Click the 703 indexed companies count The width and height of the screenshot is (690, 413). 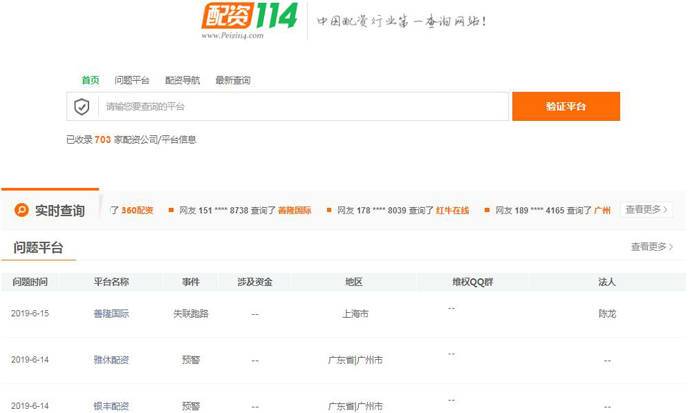pos(102,140)
